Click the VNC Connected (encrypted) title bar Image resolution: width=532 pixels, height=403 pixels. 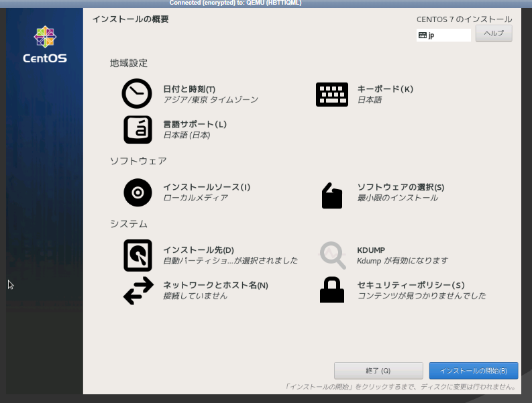pos(235,3)
